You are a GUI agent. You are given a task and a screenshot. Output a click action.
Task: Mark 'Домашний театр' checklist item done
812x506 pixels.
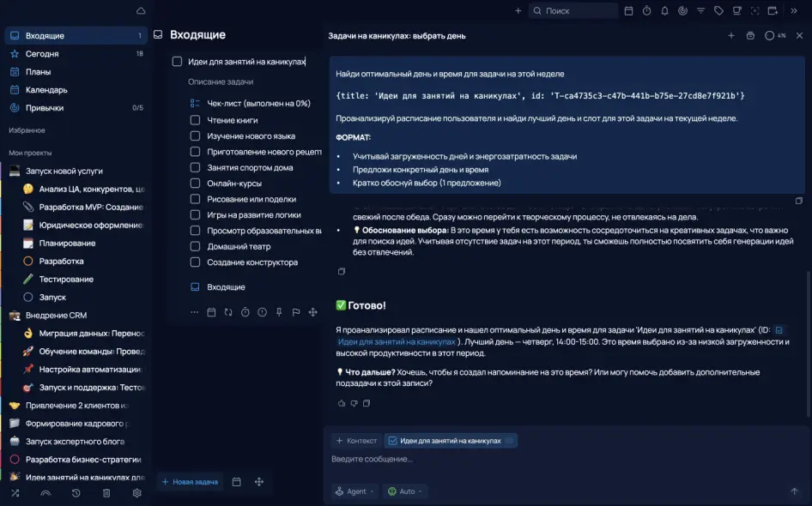click(x=195, y=246)
